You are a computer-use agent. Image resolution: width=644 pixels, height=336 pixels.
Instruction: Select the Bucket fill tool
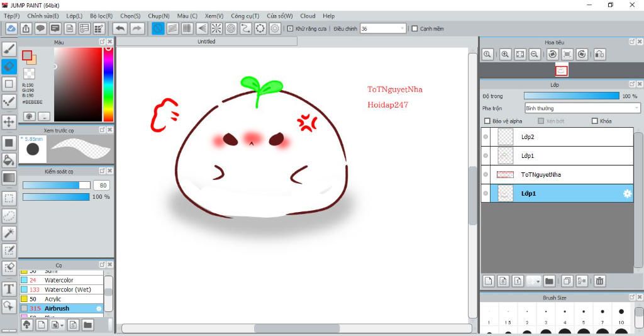(x=9, y=160)
